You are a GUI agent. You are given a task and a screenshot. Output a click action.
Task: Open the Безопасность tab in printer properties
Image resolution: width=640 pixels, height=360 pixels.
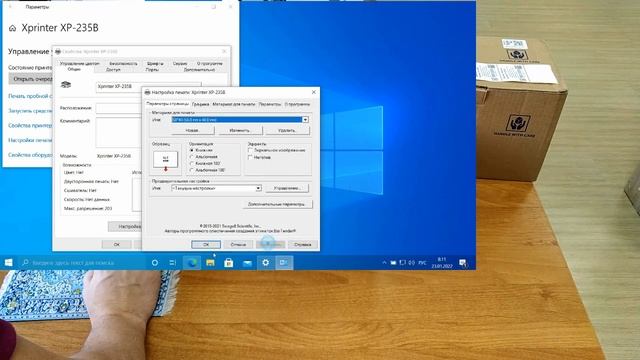(123, 64)
